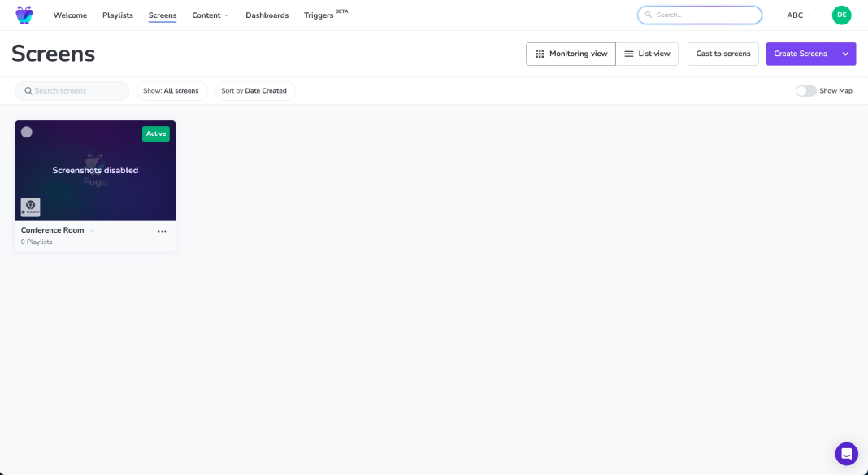Image resolution: width=868 pixels, height=475 pixels.
Task: Switch to List view
Action: click(647, 54)
